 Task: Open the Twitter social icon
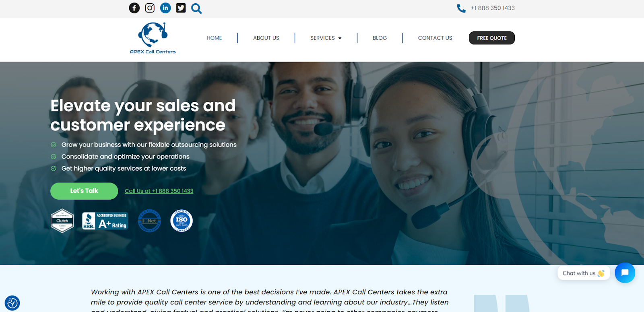[x=181, y=8]
